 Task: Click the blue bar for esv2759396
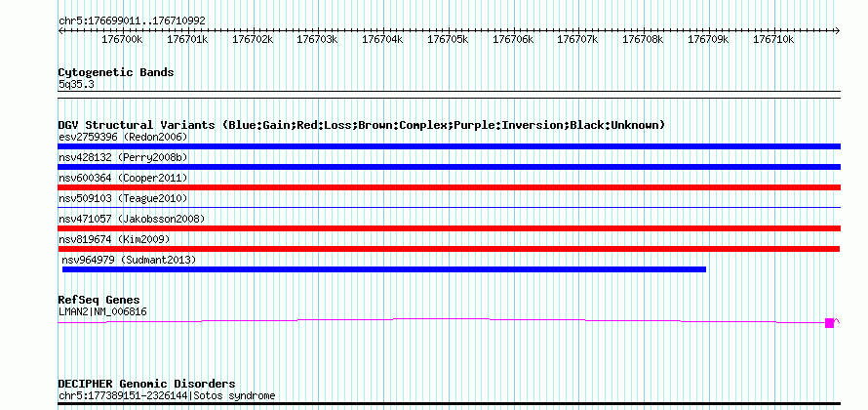click(449, 146)
